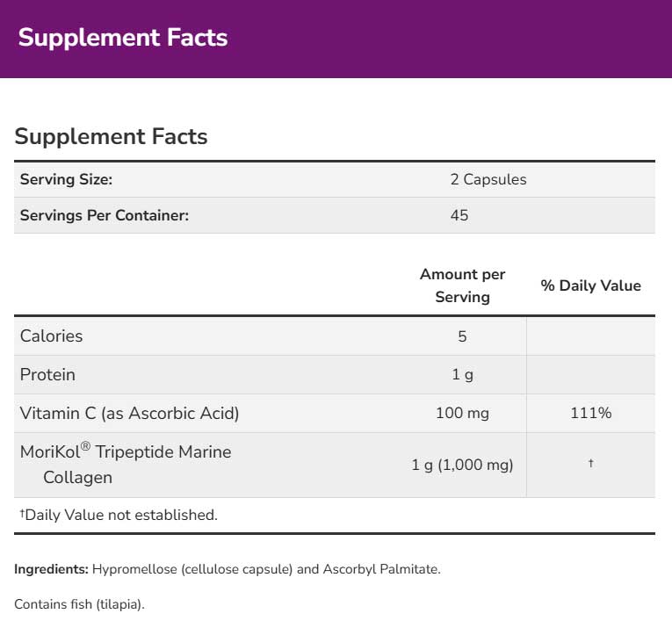Click the 100 mg vitamin C amount
672x628 pixels.
[x=462, y=413]
